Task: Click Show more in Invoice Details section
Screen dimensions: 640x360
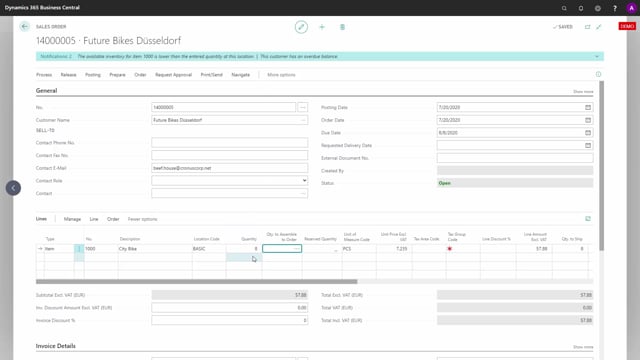Action: click(583, 347)
